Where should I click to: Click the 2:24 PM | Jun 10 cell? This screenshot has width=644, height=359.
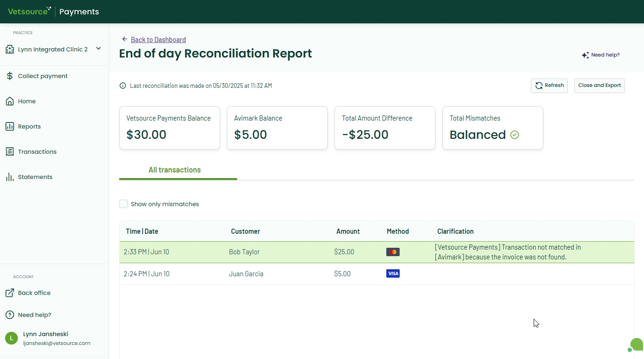(x=146, y=274)
